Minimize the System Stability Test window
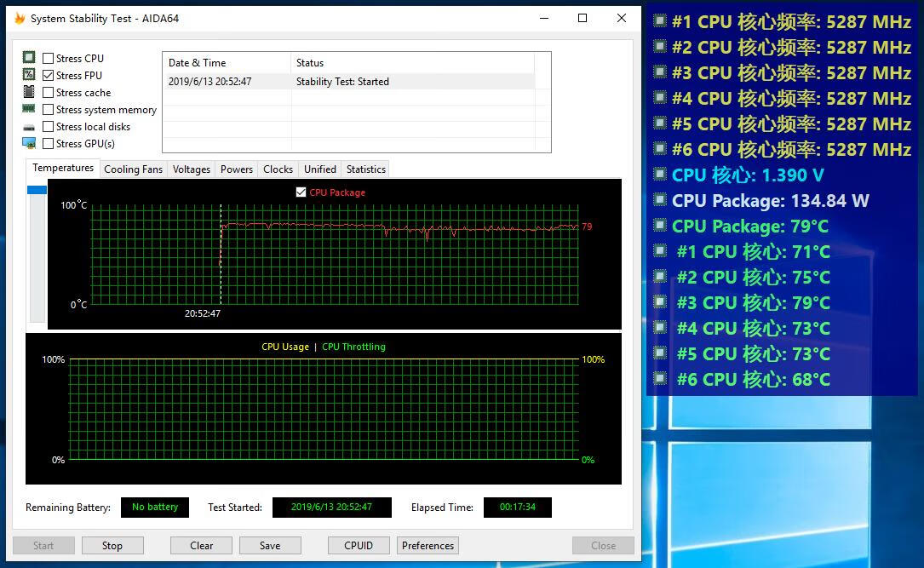 (544, 18)
